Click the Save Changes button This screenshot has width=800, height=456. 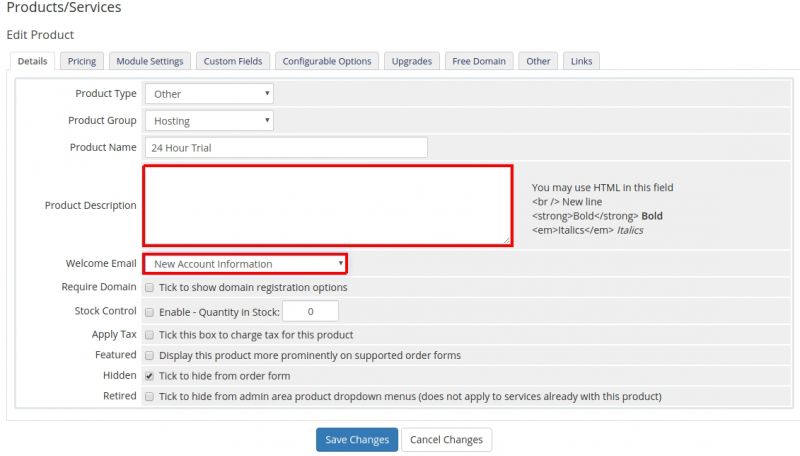pos(357,440)
